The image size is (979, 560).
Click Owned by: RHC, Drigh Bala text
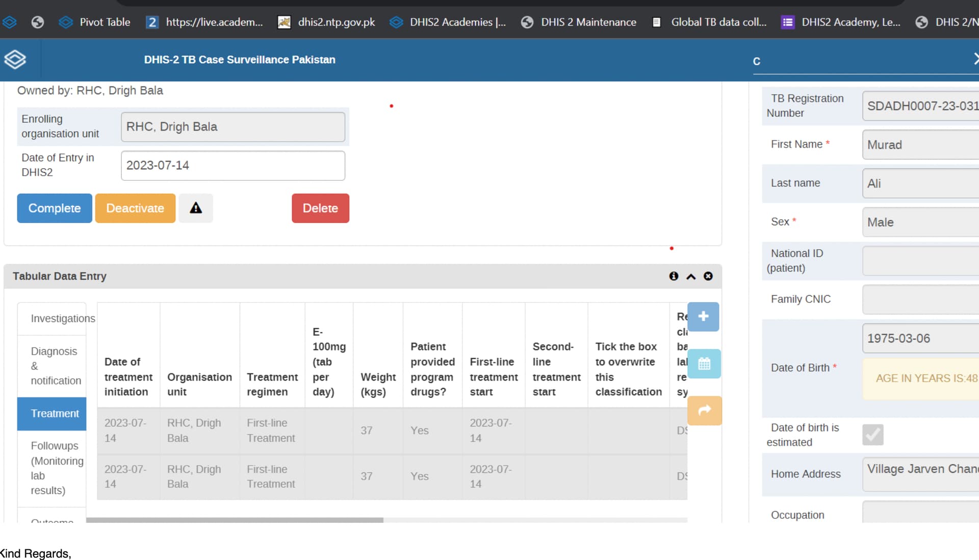pos(90,90)
